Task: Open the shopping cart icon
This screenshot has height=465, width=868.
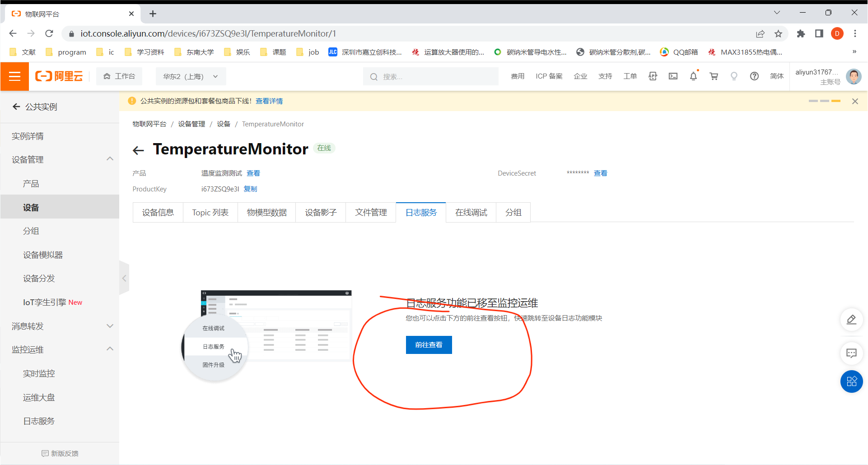Action: 714,76
